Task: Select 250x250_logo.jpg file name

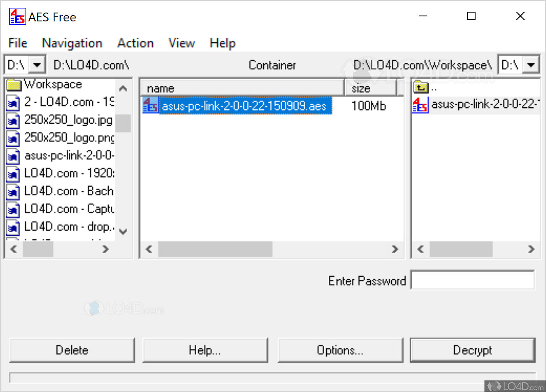Action: (x=68, y=120)
